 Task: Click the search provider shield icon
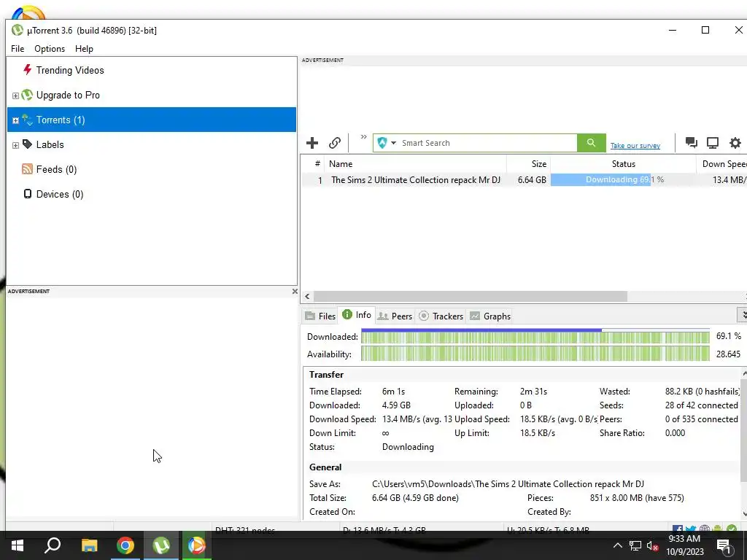pyautogui.click(x=382, y=143)
